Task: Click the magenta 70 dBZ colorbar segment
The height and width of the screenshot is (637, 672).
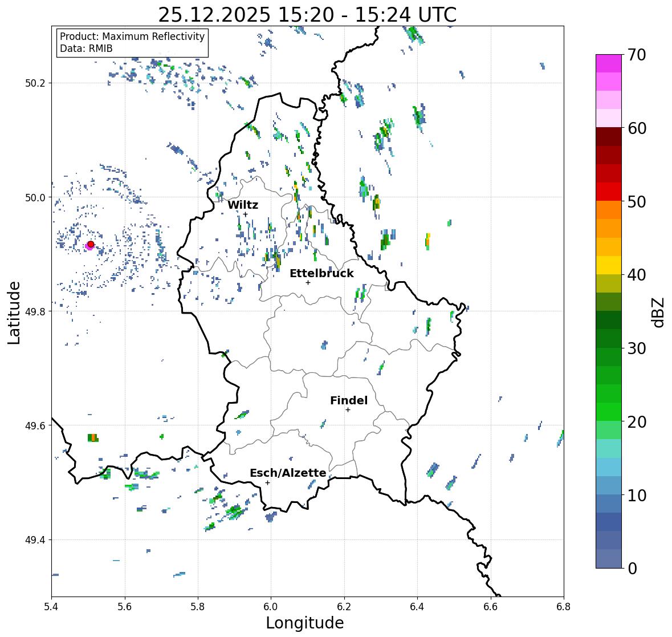Action: tap(609, 63)
